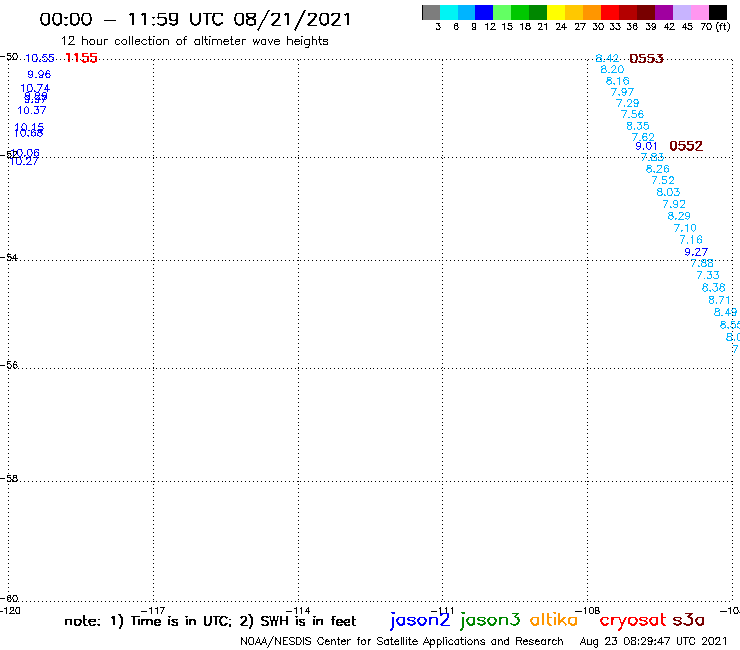The width and height of the screenshot is (740, 650).
Task: Click the "7.29" wave height value
Action: click(628, 103)
